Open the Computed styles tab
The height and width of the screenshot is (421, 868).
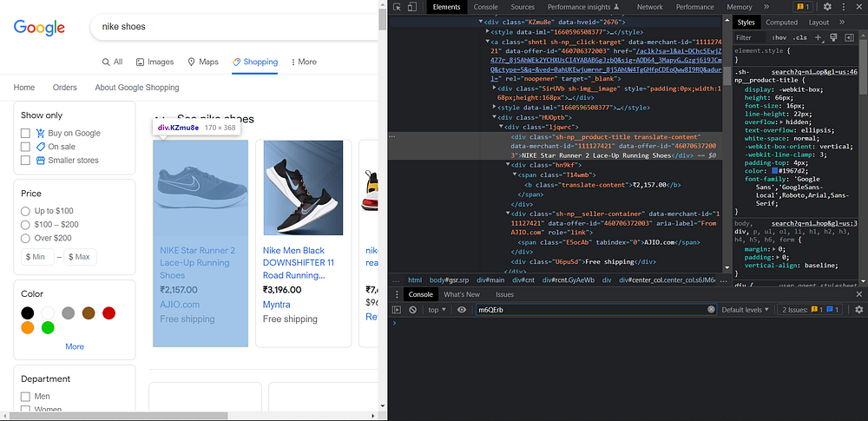tap(782, 23)
